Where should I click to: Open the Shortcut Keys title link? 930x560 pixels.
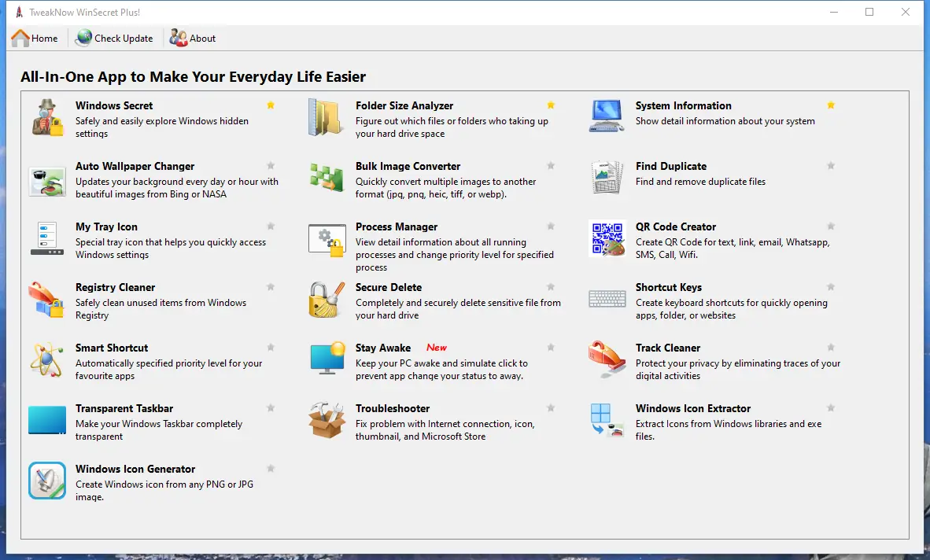point(669,287)
